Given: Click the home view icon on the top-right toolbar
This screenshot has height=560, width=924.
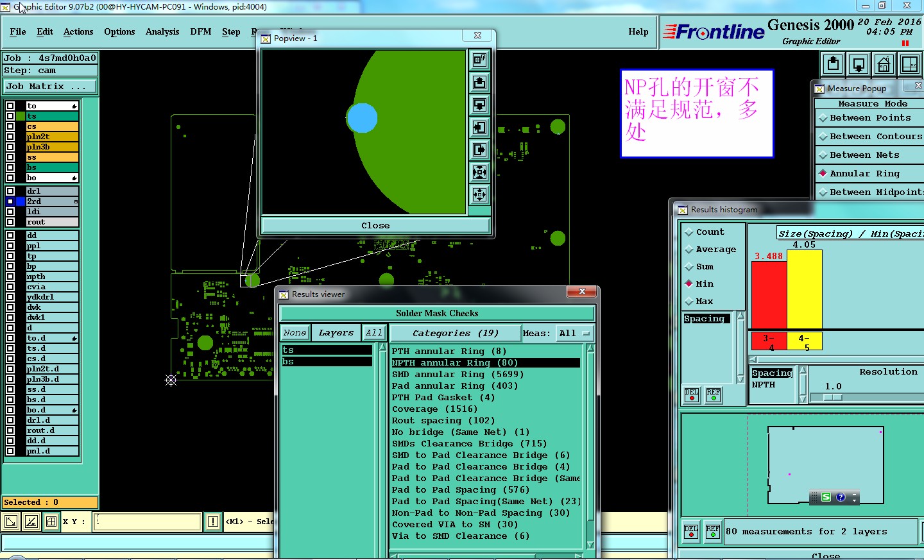Looking at the screenshot, I should pos(884,64).
